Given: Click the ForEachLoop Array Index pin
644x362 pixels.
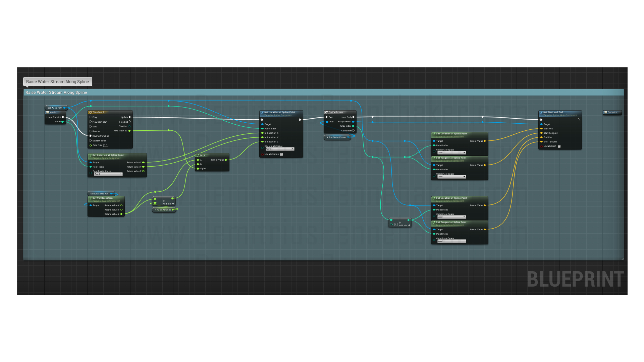Looking at the screenshot, I should [353, 126].
